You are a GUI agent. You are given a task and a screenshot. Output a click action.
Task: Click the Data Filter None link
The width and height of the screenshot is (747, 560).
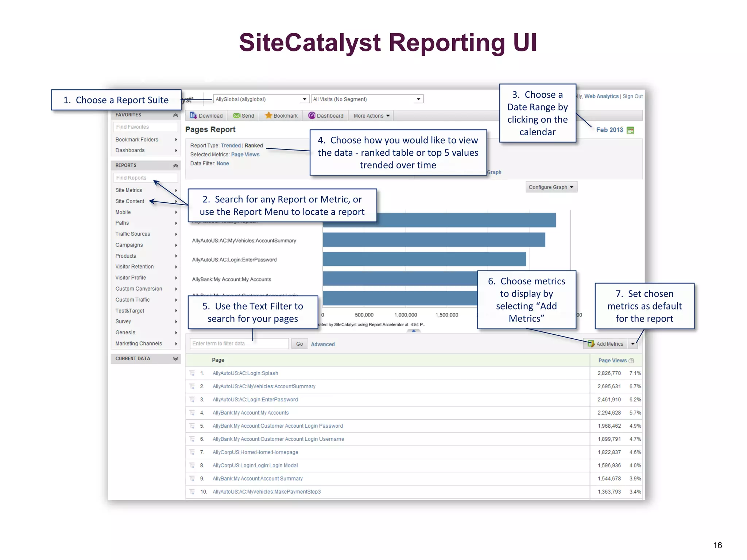click(222, 163)
